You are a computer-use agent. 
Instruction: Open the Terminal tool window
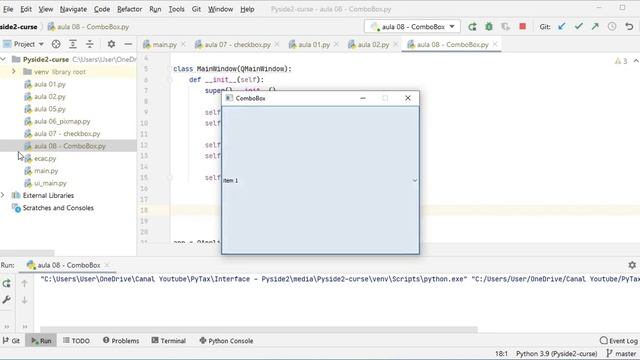169,340
